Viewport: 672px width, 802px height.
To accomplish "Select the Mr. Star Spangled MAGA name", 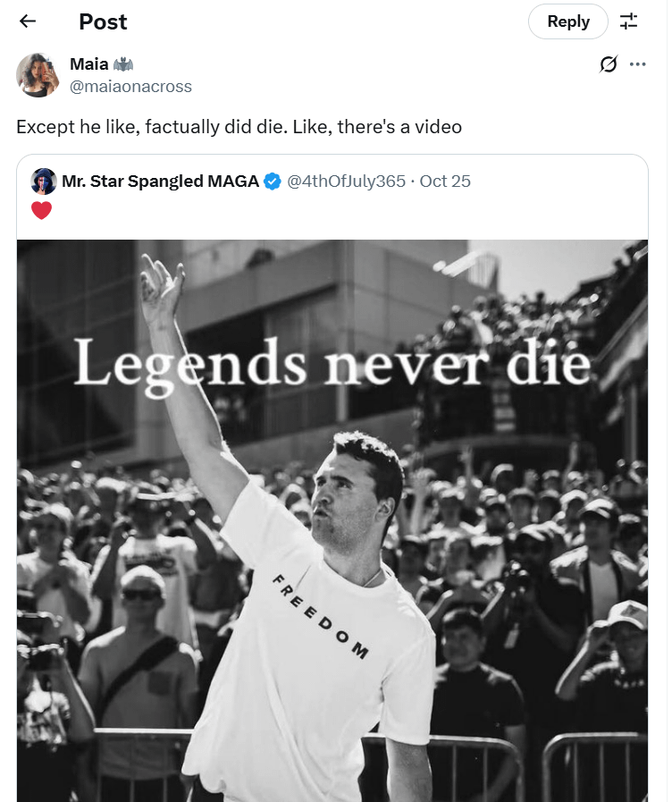I will 159,182.
